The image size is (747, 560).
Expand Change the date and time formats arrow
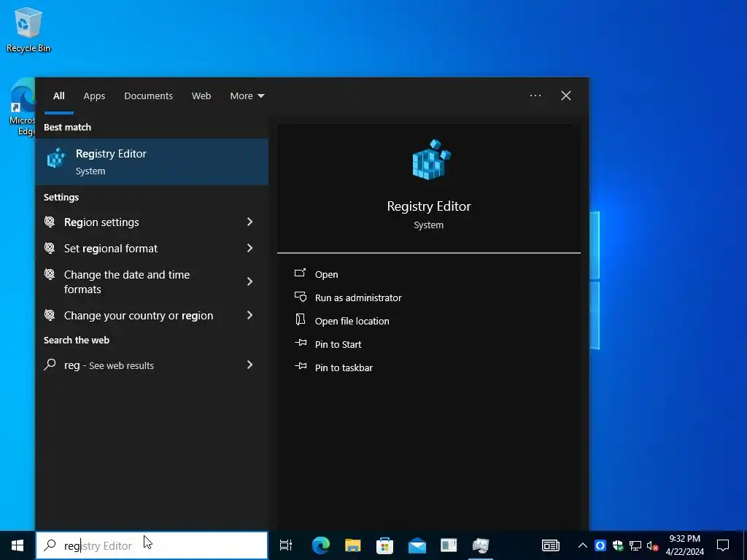point(249,281)
